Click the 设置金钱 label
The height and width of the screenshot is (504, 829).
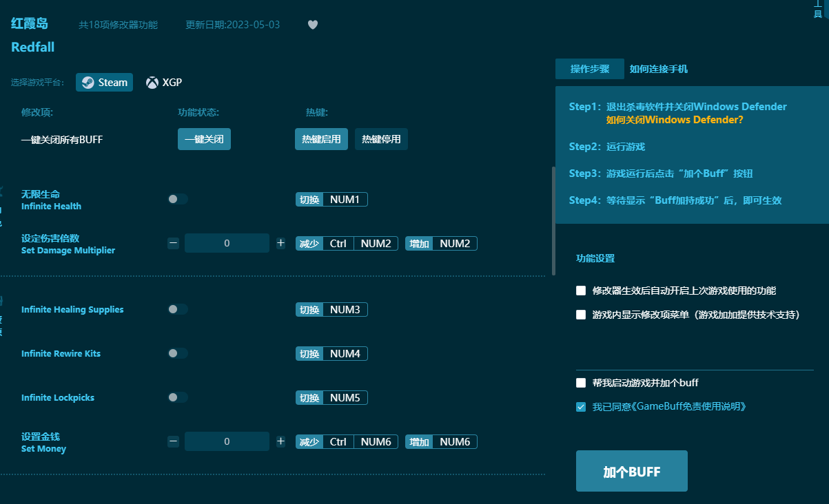pos(41,437)
